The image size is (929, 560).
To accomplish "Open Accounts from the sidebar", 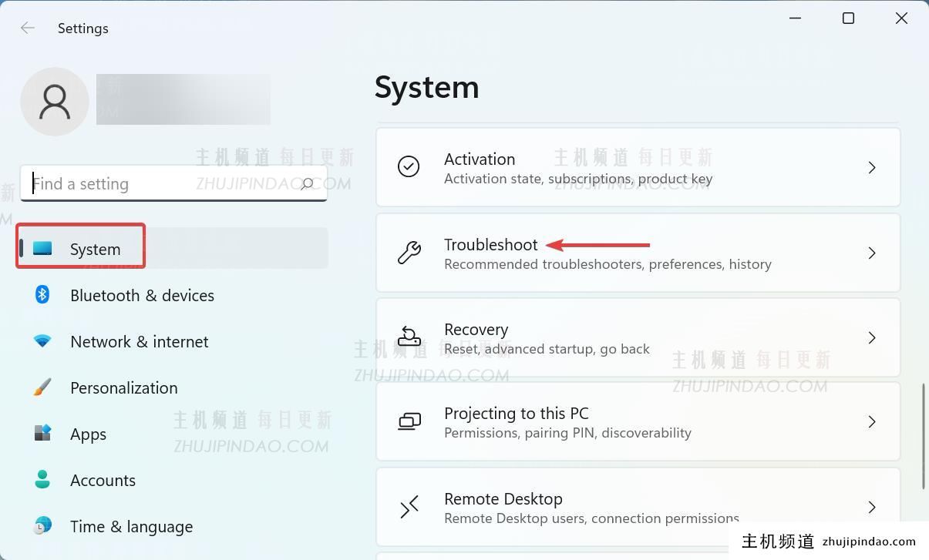I will click(103, 480).
